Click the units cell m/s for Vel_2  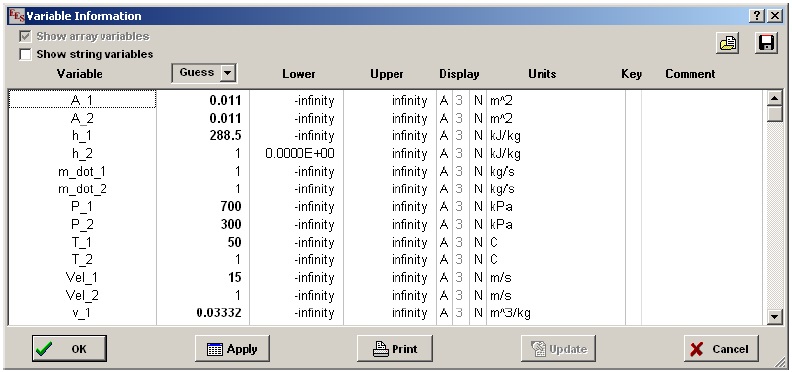point(556,295)
